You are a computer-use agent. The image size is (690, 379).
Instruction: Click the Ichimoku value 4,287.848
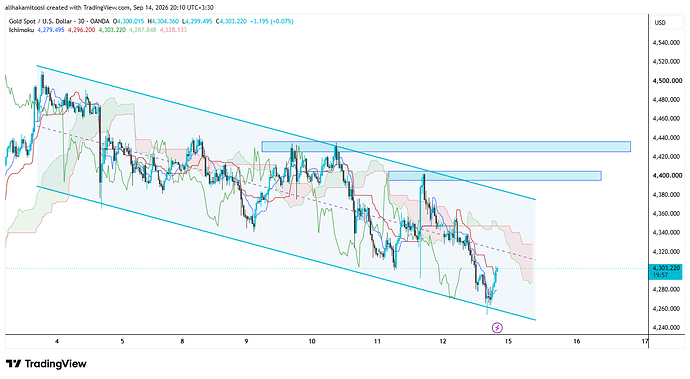143,30
